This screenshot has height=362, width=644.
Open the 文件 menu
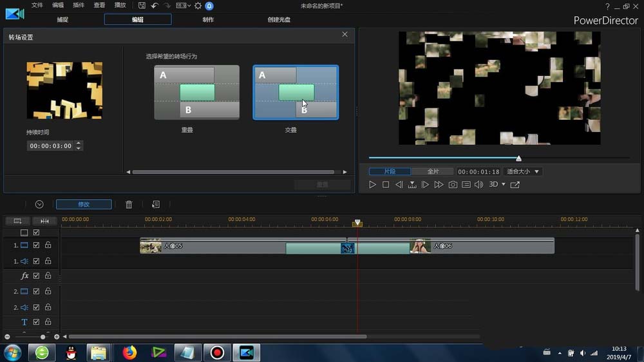click(37, 5)
